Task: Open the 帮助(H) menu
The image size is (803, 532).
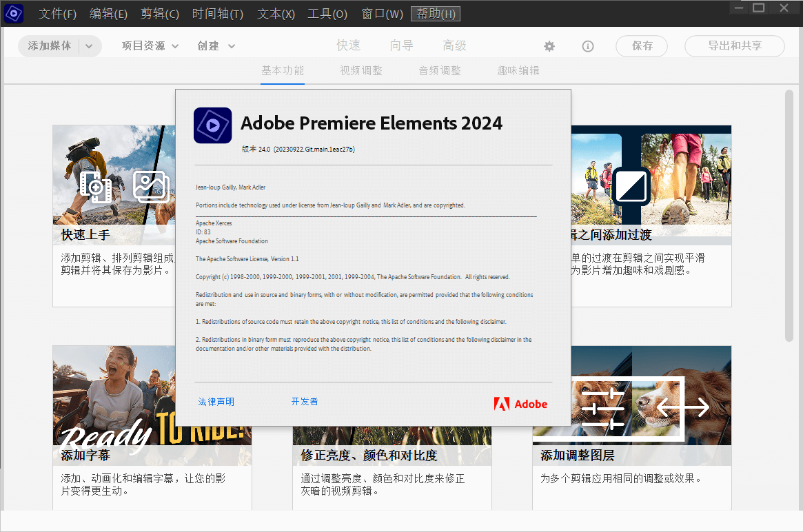Action: [436, 13]
